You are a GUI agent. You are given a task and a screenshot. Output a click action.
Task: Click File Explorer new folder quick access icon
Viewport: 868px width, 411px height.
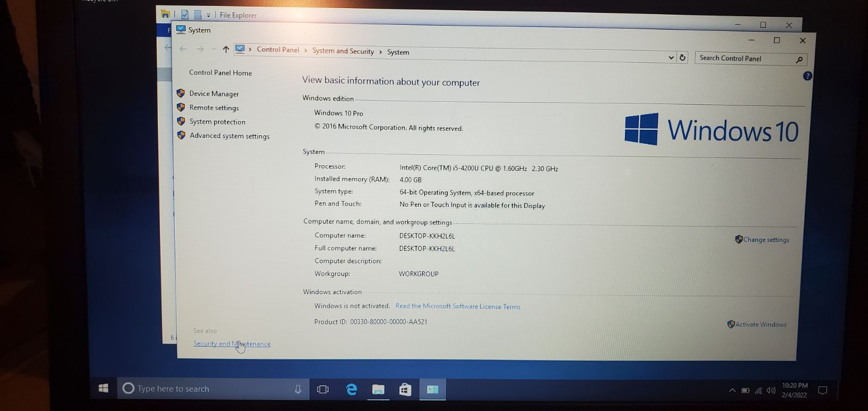198,15
